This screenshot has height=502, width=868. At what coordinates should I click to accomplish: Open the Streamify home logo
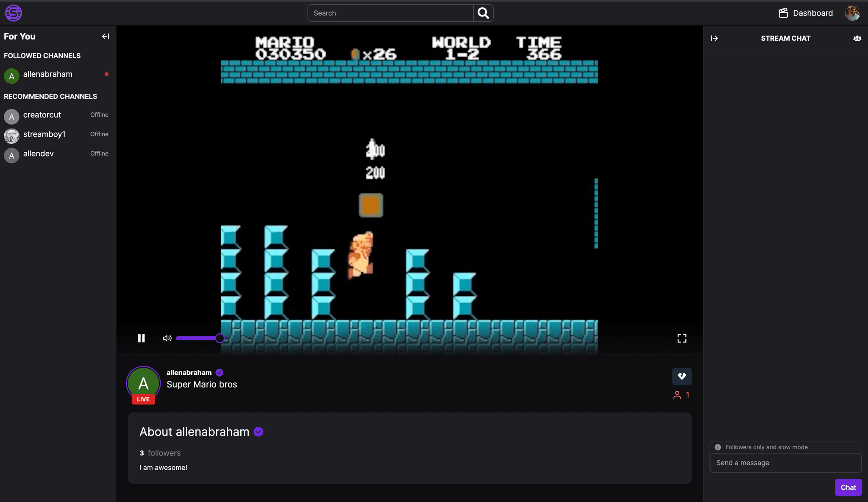[13, 13]
